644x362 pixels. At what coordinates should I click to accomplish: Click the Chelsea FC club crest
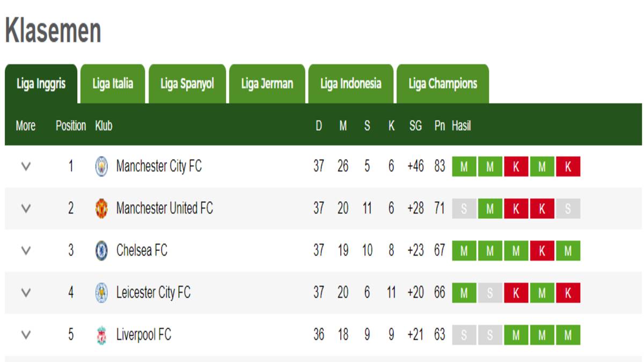pos(101,250)
